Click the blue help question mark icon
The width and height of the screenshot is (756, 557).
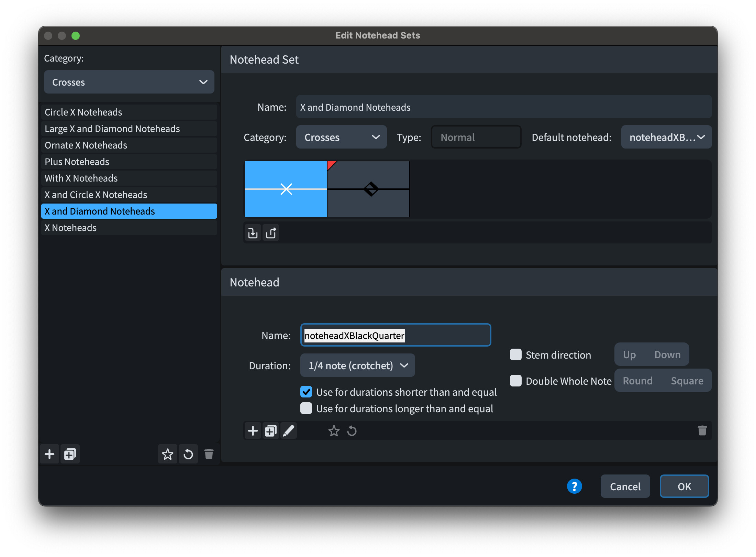coord(574,486)
